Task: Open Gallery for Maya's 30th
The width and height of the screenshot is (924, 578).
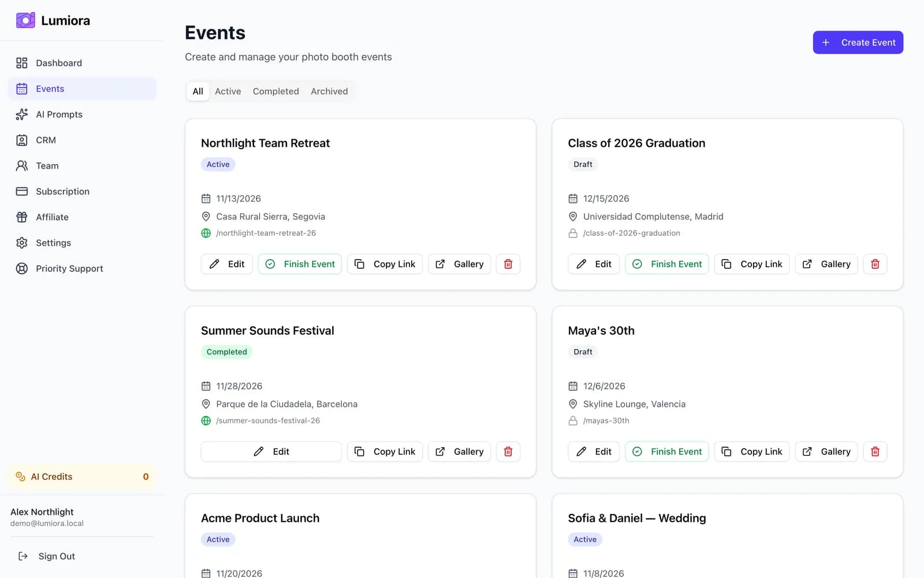Action: (826, 451)
